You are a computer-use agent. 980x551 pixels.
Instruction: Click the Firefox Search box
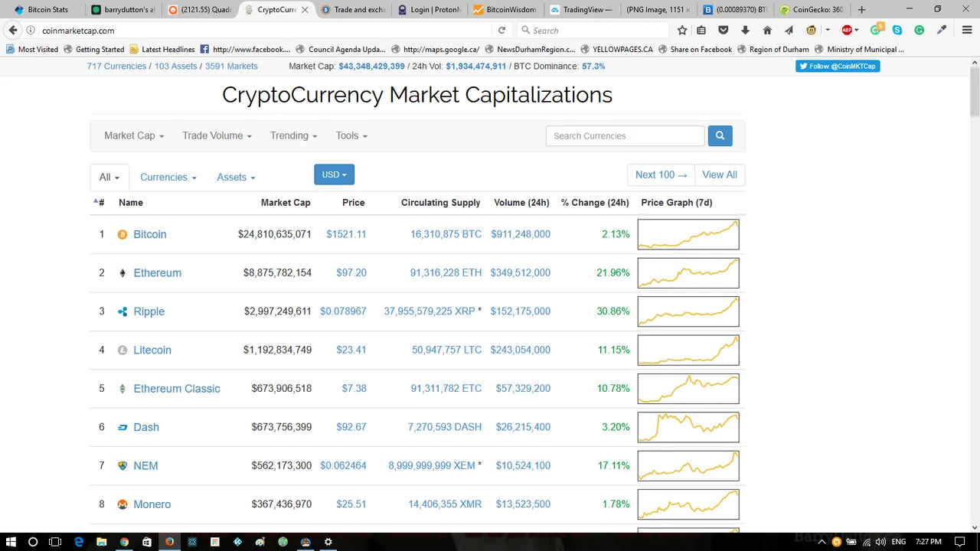pos(592,31)
